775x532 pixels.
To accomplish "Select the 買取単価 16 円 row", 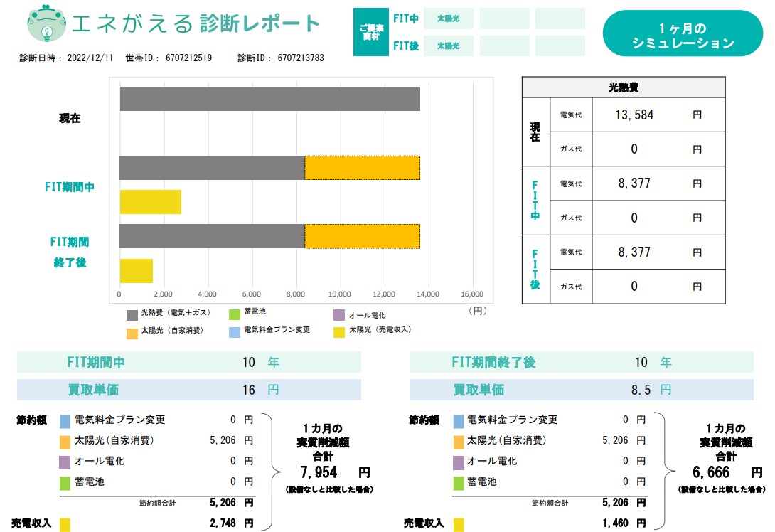I will tap(189, 390).
